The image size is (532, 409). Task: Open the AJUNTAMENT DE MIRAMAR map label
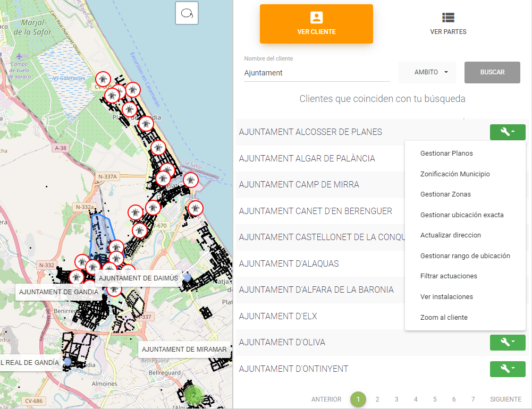pyautogui.click(x=184, y=350)
